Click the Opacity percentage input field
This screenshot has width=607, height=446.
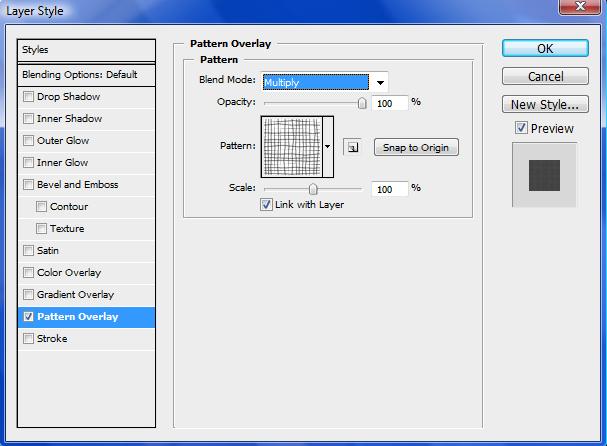389,103
